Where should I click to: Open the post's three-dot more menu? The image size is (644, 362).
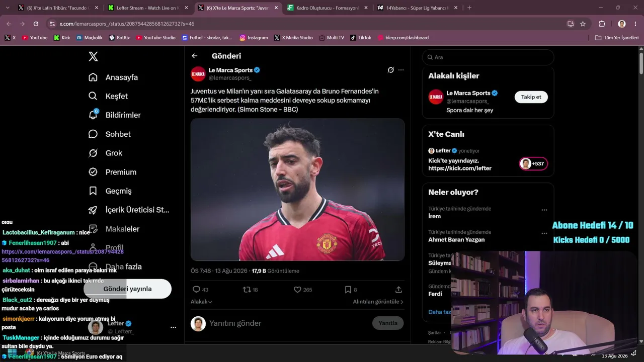click(401, 70)
